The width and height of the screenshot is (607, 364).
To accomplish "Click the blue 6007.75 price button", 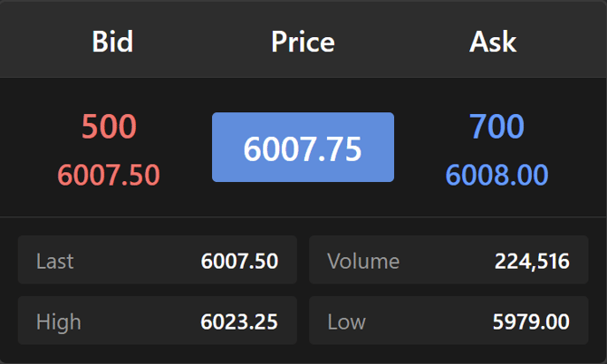I will [303, 148].
